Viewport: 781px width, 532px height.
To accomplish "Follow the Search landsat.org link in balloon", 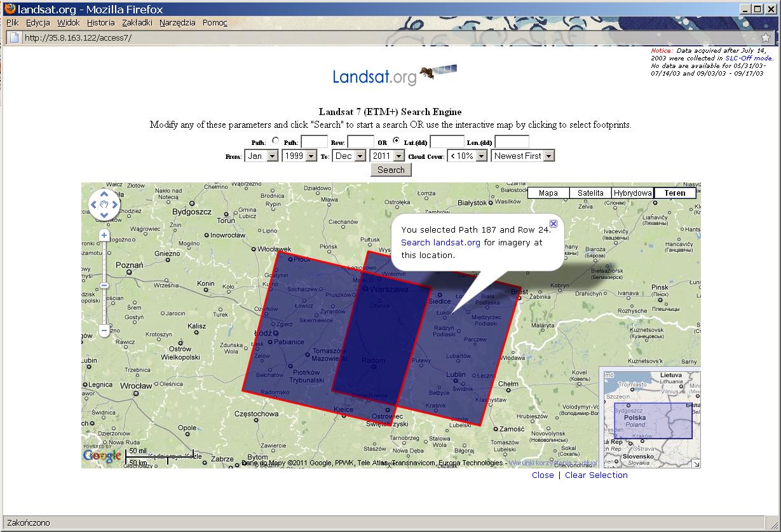I will point(440,243).
